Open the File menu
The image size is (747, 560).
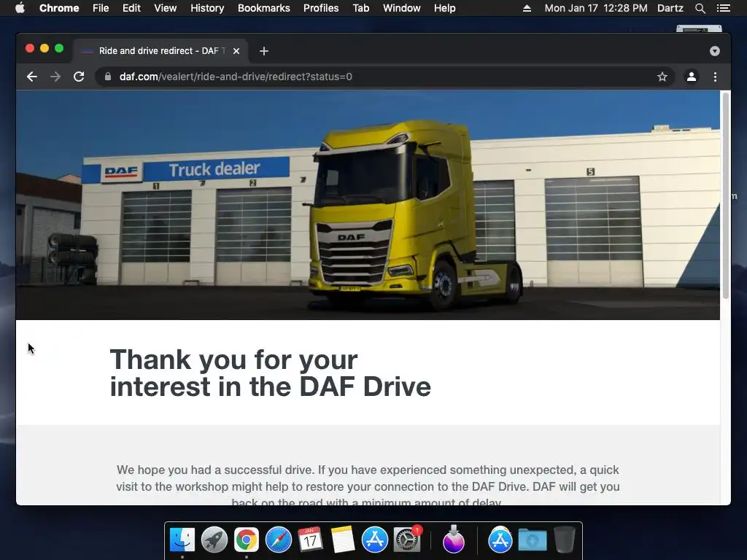[101, 8]
